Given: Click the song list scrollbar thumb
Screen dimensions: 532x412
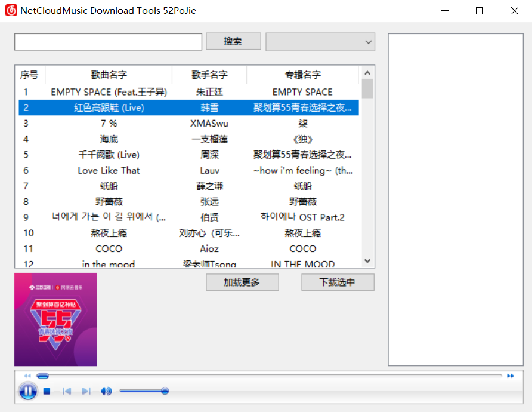Looking at the screenshot, I should pos(367,88).
